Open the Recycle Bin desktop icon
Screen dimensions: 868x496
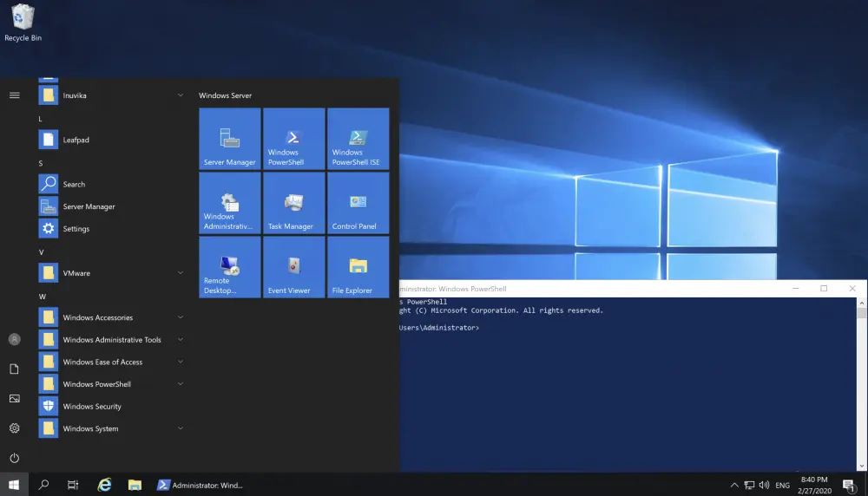[23, 23]
